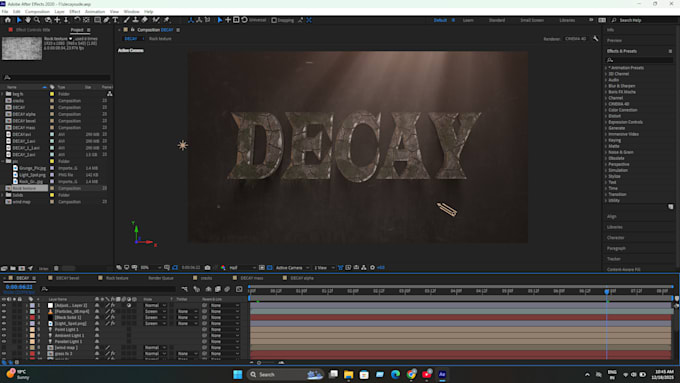
Task: Turn off Point Light 1 visibility
Action: (4, 330)
